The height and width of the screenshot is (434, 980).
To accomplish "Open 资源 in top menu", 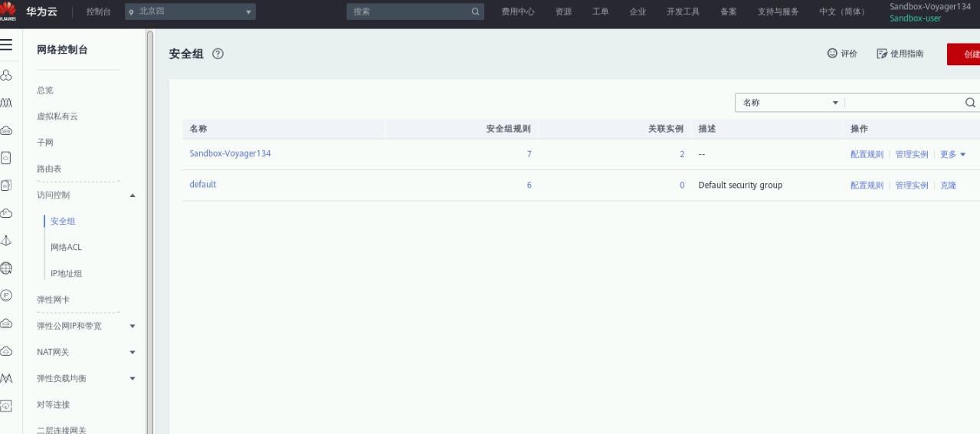I will point(563,12).
